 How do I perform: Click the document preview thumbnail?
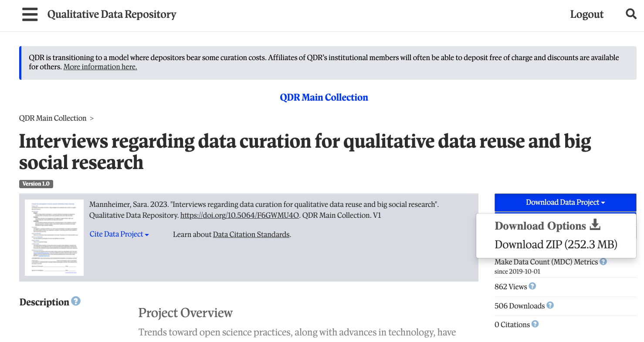(54, 237)
